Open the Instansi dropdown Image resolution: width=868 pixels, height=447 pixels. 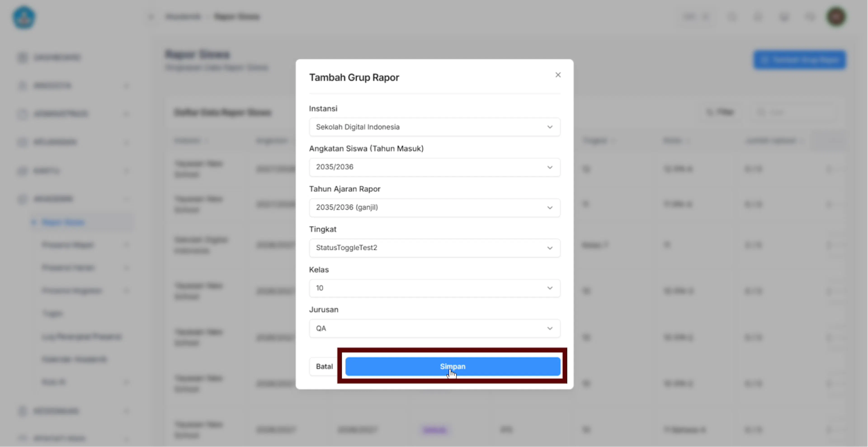(x=435, y=127)
